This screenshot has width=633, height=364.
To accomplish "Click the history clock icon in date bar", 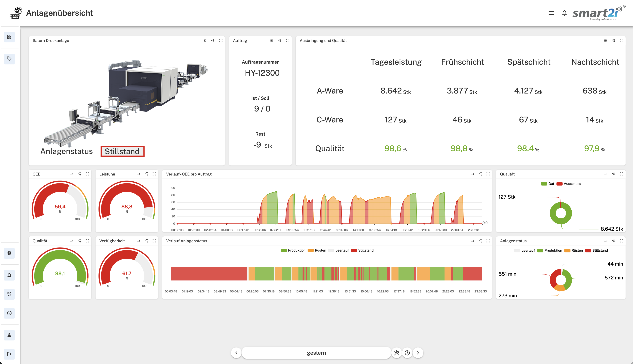I will click(407, 353).
